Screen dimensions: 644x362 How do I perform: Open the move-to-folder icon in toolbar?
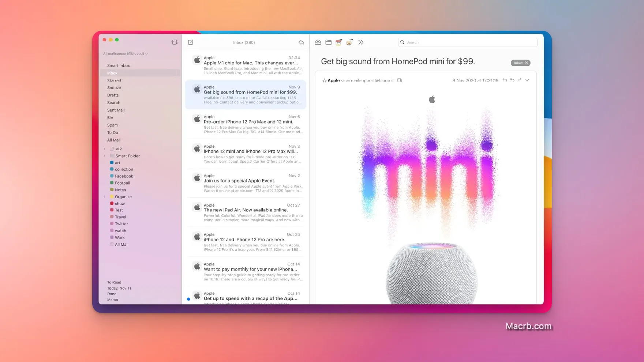pyautogui.click(x=328, y=42)
